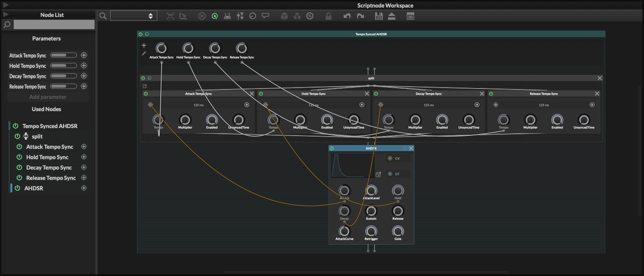This screenshot has height=276, width=644.
Task: Click the circular dot icon in Decay Tempo Sync node
Action: tap(477, 105)
